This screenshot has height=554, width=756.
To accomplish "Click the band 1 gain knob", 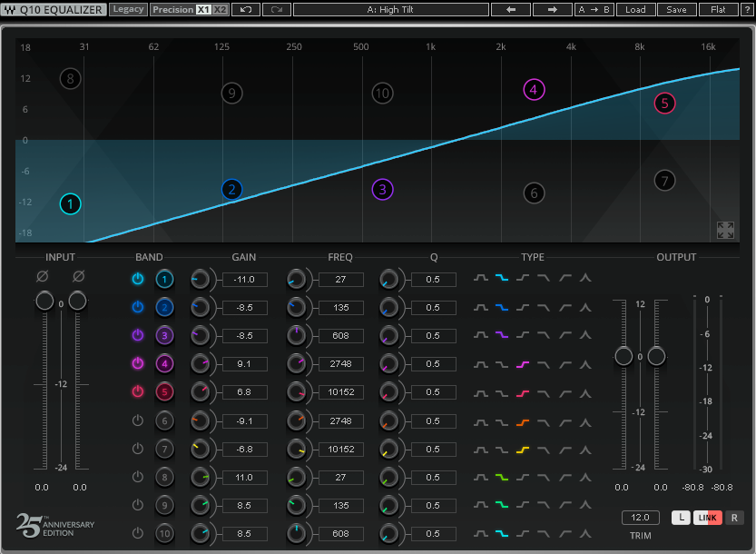I will coord(200,280).
